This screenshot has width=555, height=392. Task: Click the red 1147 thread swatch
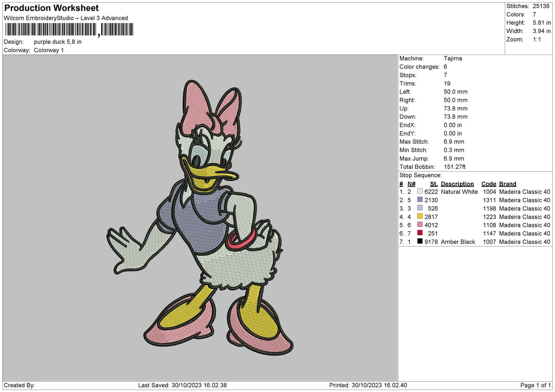point(420,233)
